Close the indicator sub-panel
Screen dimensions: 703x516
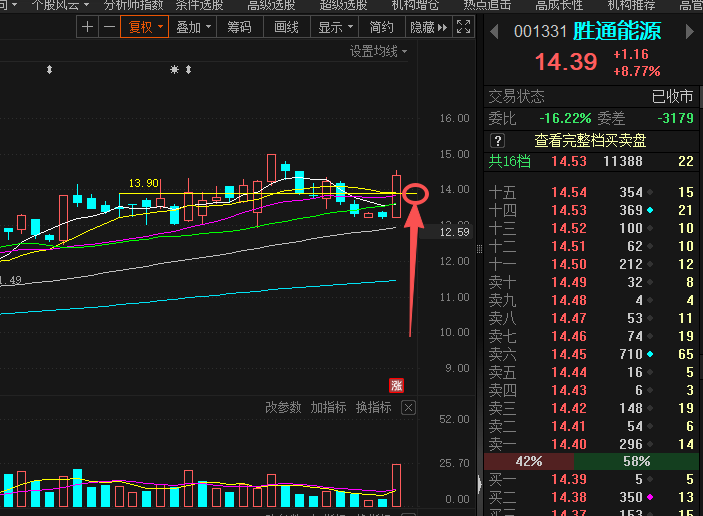point(408,408)
